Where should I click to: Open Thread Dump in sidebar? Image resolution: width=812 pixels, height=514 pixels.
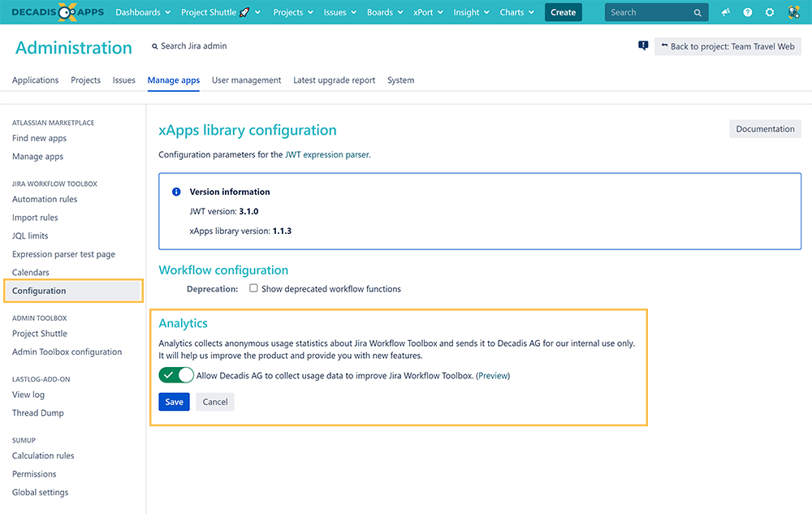[x=38, y=413]
